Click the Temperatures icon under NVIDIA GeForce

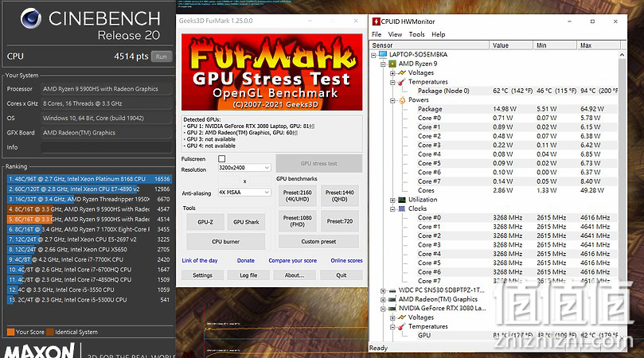click(402, 326)
